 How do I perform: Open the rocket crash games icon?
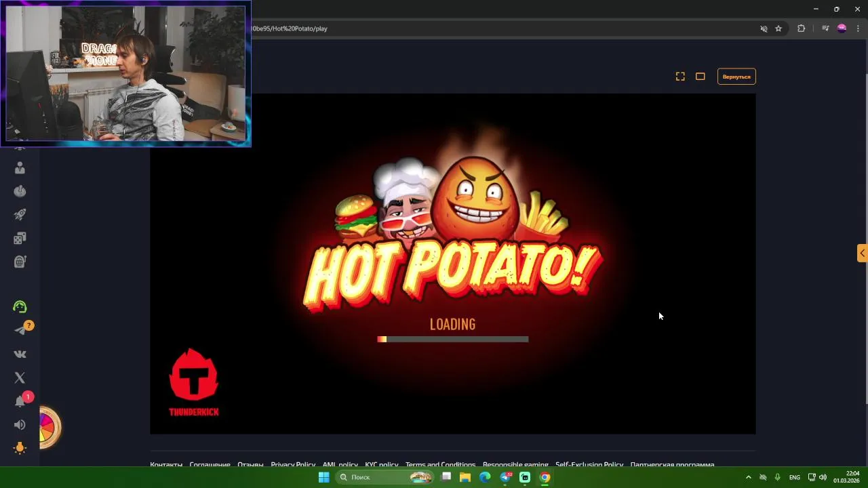point(20,214)
